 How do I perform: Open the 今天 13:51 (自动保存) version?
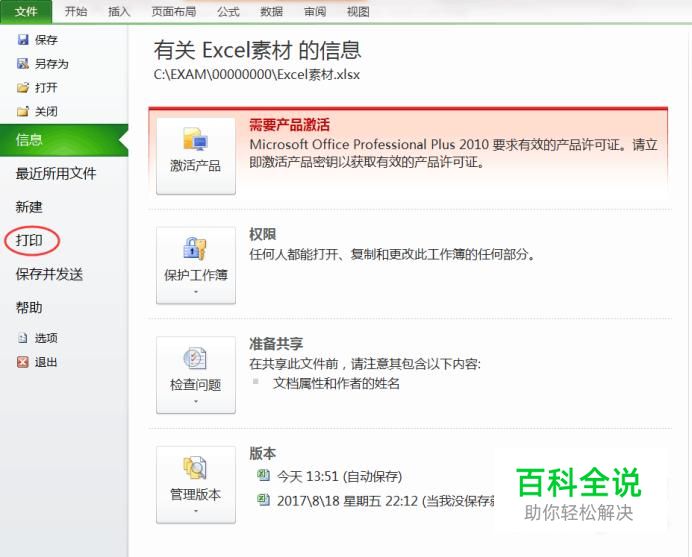(339, 476)
